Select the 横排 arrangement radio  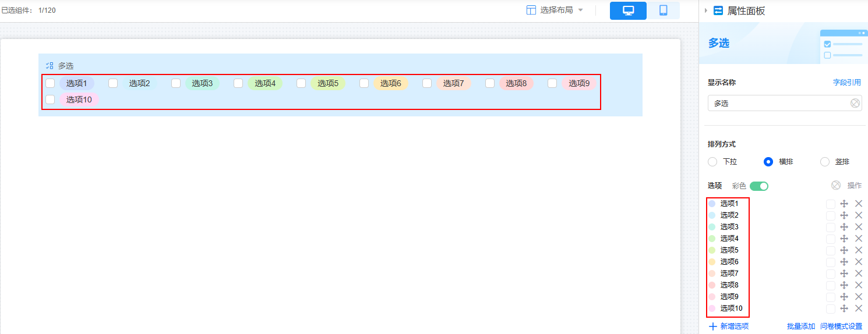point(768,162)
